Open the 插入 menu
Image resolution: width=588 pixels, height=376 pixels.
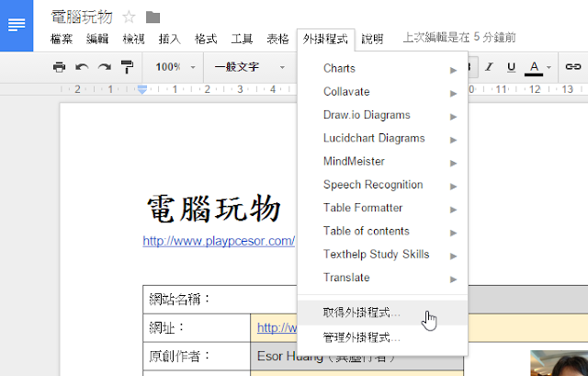tap(169, 39)
